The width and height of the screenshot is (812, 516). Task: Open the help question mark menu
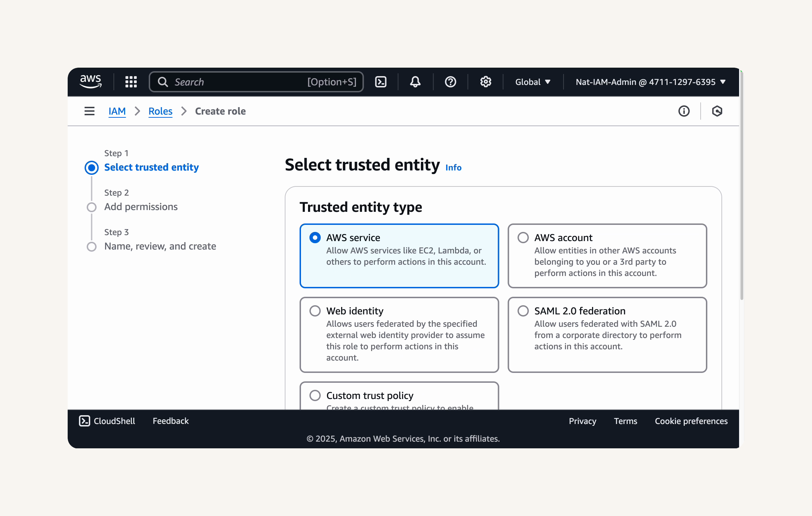pyautogui.click(x=450, y=82)
